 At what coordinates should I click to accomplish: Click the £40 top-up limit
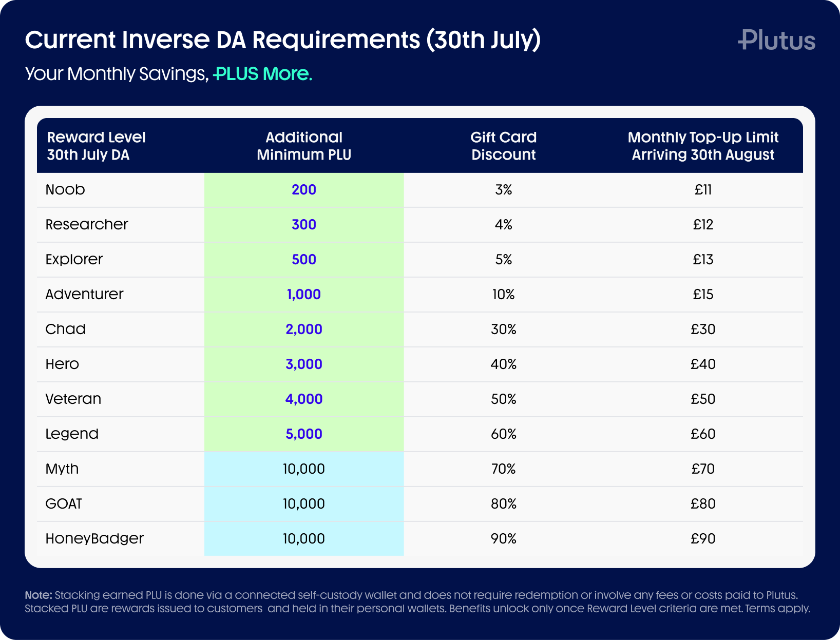(703, 364)
